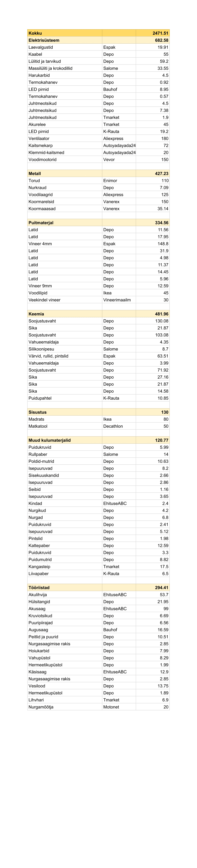The width and height of the screenshot is (197, 868).
Task: Click the Värvid, rullid, pintslid cell
Action: [x=48, y=356]
